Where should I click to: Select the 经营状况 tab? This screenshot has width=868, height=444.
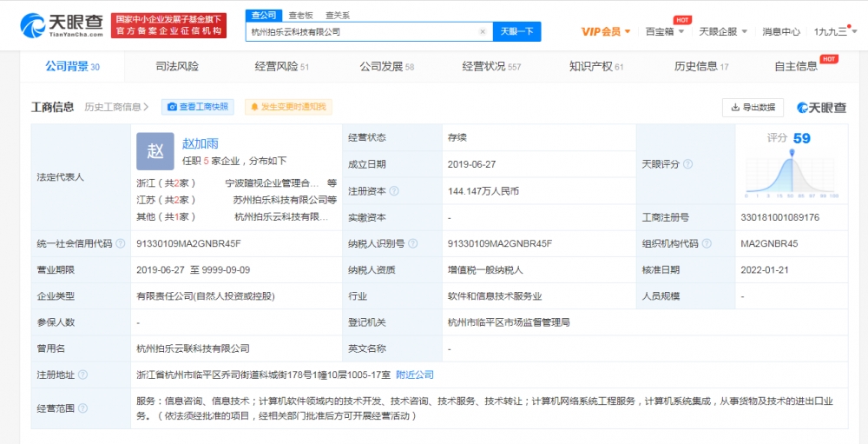(x=491, y=67)
